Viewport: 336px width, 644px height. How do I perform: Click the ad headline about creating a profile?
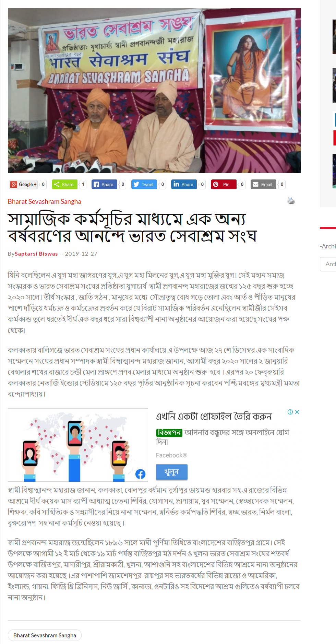point(214,417)
